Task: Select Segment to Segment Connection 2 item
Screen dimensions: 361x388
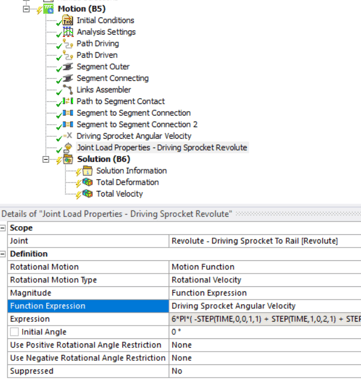Action: click(137, 124)
